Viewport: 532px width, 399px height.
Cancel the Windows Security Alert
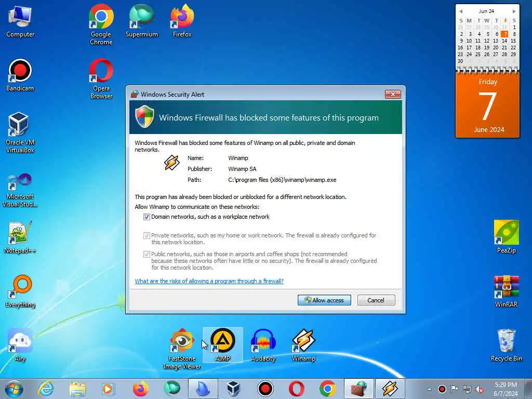click(376, 300)
